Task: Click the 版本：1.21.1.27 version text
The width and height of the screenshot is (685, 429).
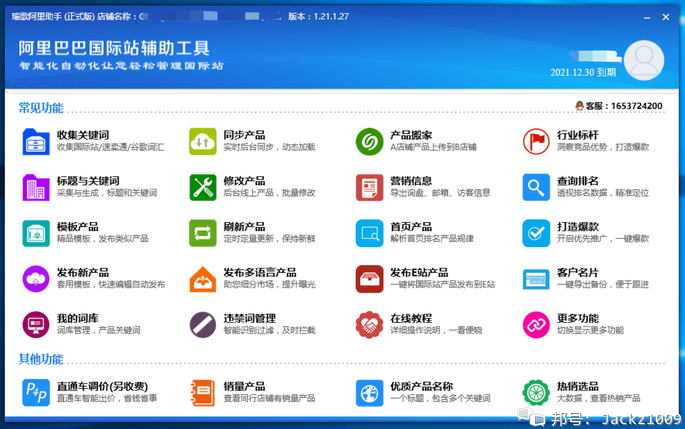Action: click(x=318, y=17)
